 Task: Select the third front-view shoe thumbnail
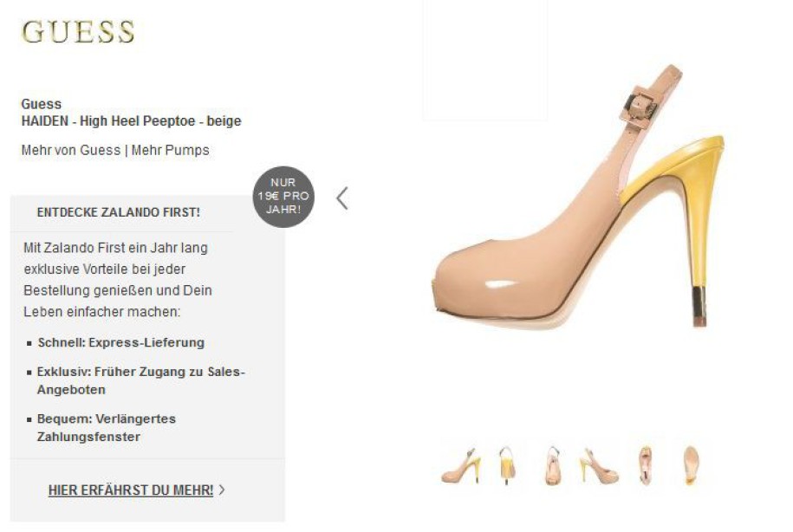[553, 466]
